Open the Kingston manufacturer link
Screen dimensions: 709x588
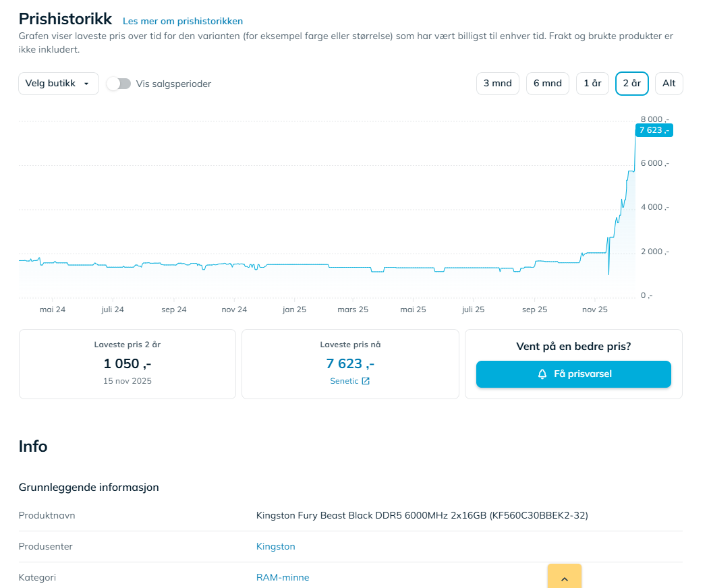(276, 546)
